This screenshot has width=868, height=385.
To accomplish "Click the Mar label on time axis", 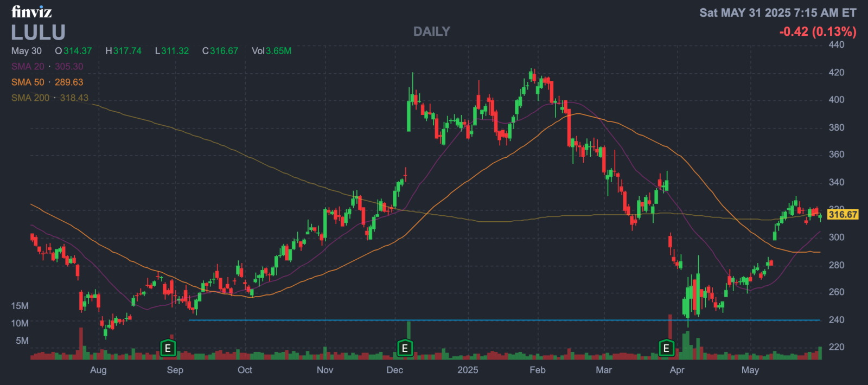I will [x=604, y=370].
